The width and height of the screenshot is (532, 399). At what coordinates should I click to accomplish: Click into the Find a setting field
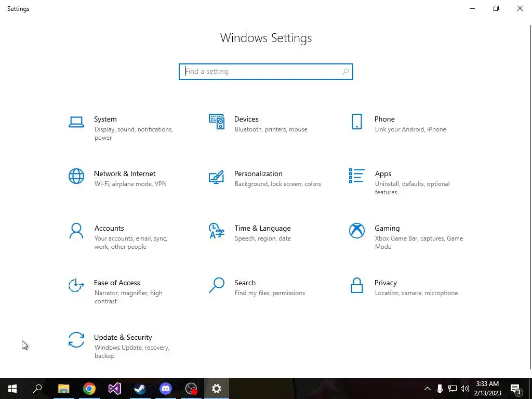[x=265, y=72]
